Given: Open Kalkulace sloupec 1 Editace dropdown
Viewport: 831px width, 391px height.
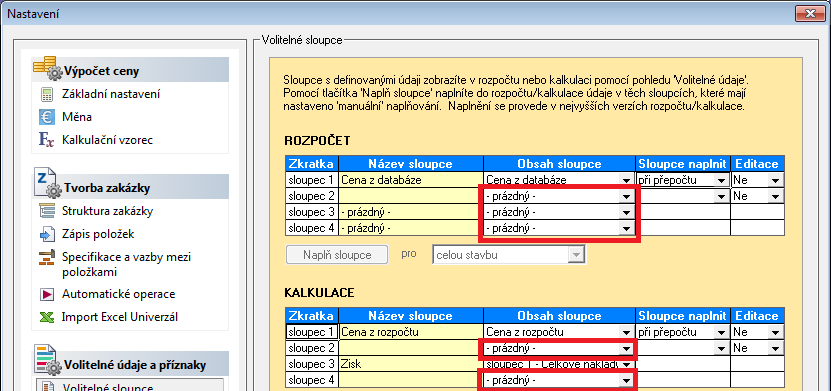Looking at the screenshot, I should 776,333.
